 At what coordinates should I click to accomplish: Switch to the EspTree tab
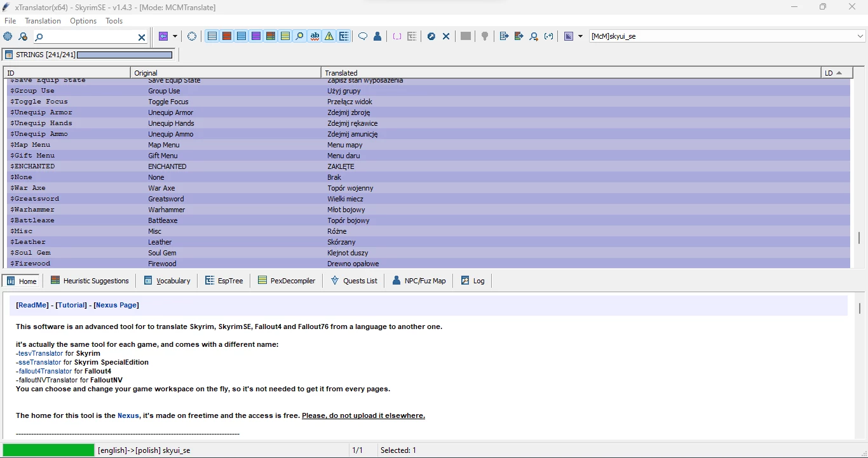[x=224, y=281]
